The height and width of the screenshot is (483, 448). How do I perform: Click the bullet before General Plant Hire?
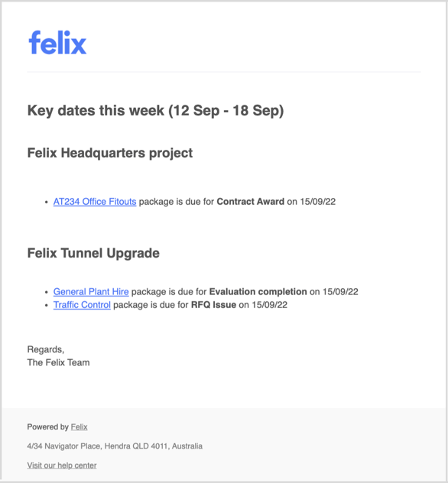[46, 293]
